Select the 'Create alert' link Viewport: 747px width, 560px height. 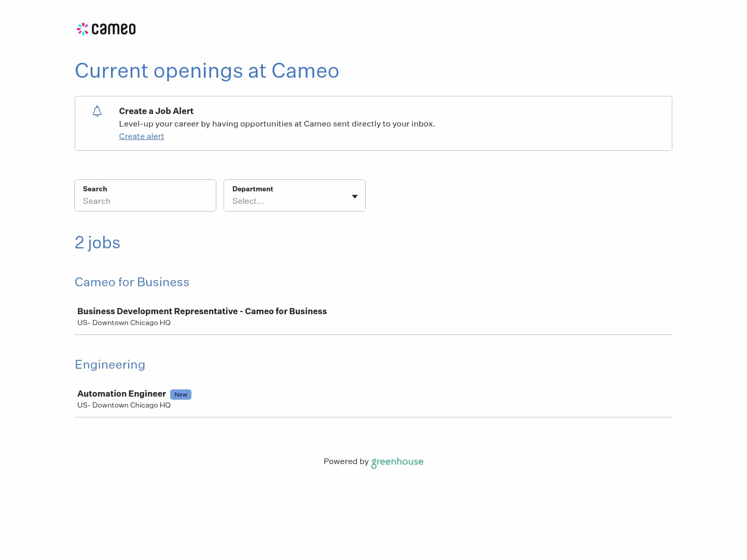click(x=141, y=136)
